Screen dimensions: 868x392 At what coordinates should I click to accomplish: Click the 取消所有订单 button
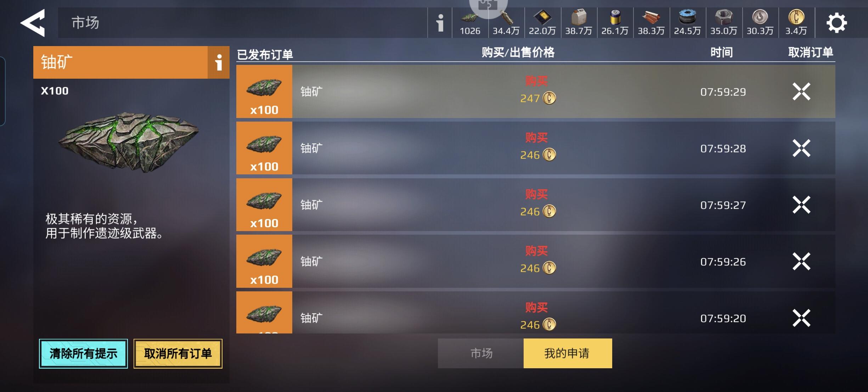click(x=178, y=354)
